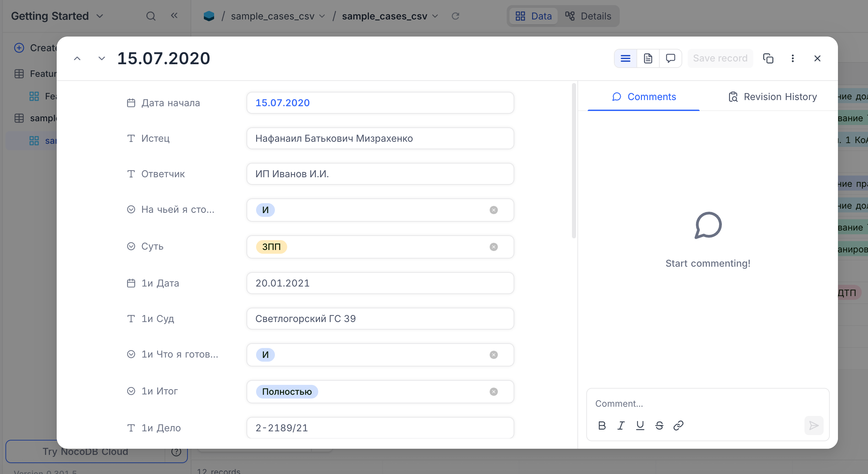Image resolution: width=868 pixels, height=474 pixels.
Task: Click Save record button
Action: coord(720,58)
